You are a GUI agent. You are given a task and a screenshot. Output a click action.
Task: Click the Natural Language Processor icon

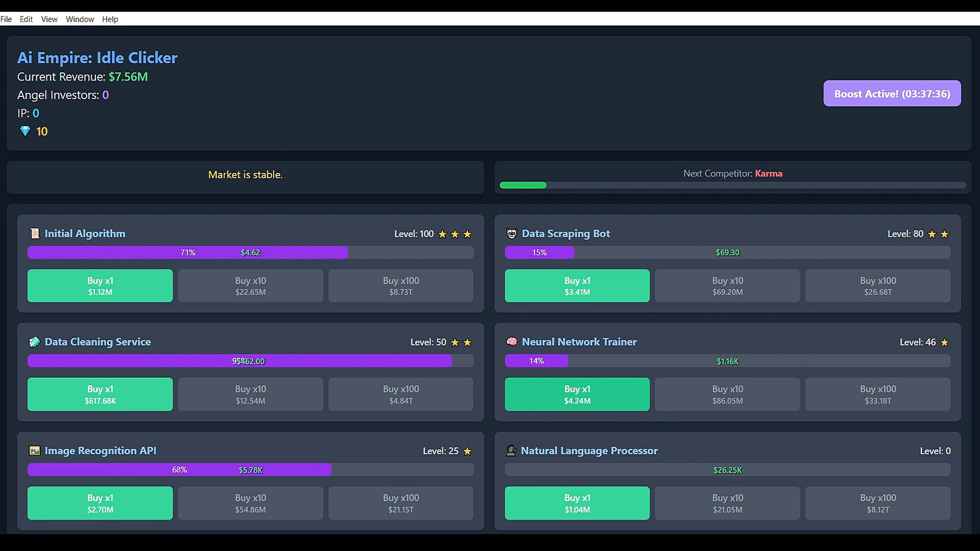[x=511, y=450]
